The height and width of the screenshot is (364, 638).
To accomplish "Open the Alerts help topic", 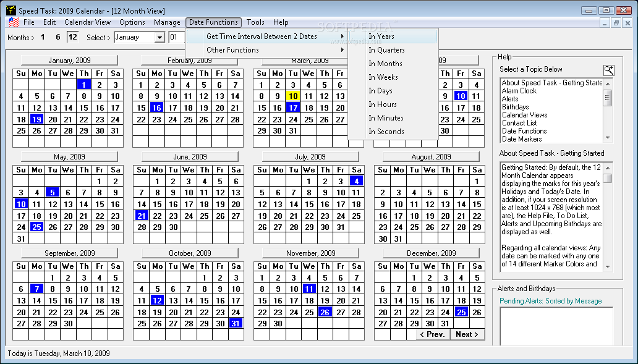I will point(510,99).
